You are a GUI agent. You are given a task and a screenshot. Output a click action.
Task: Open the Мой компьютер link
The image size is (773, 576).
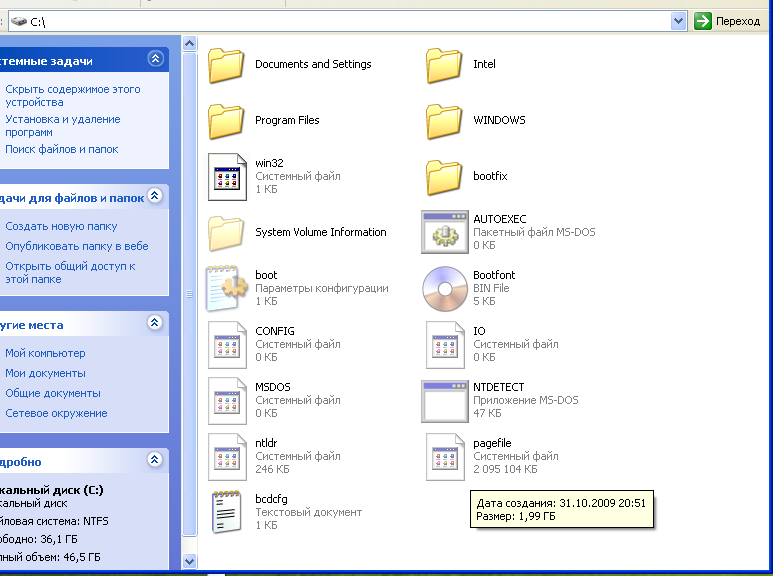(x=45, y=353)
